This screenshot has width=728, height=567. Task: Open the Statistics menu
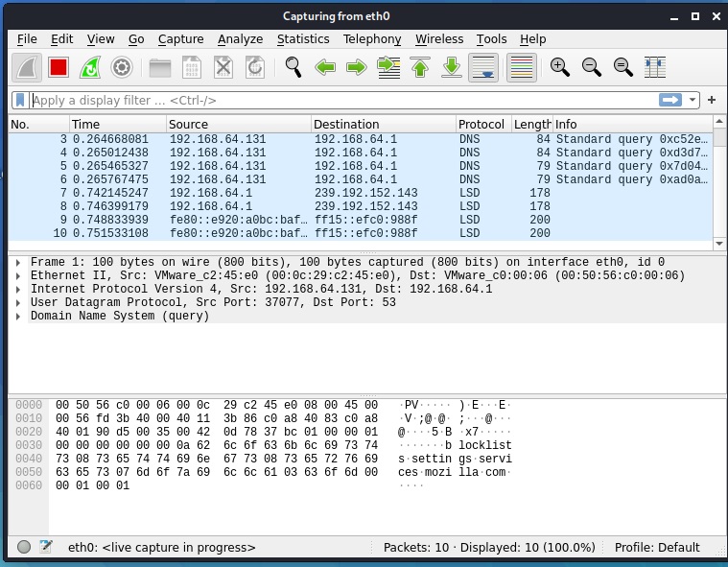click(x=303, y=39)
